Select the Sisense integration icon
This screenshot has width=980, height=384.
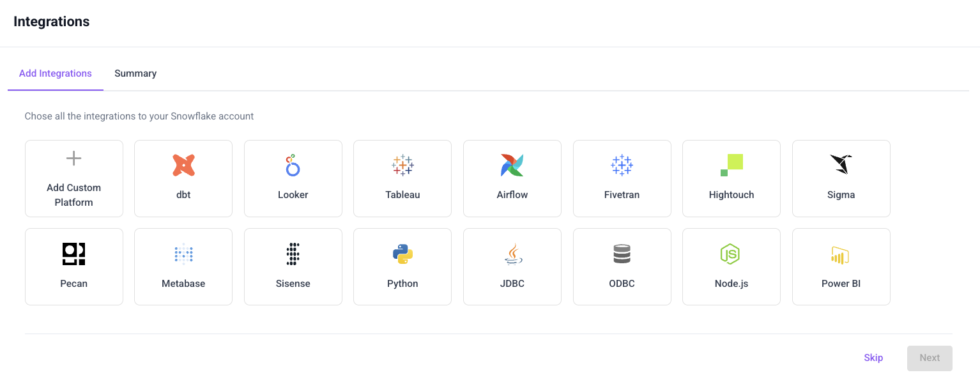point(293,254)
